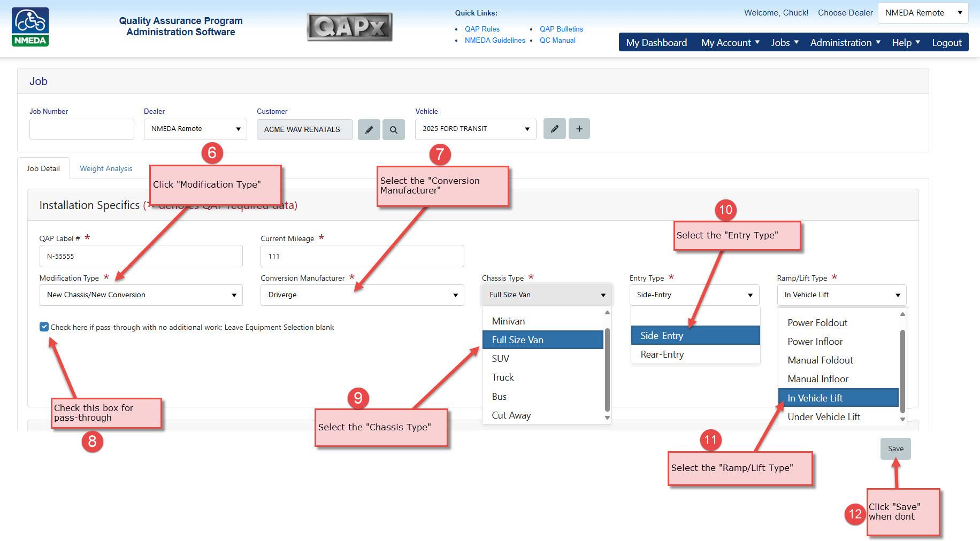The image size is (980, 541).
Task: Click the QAP Label # field
Action: tap(141, 257)
